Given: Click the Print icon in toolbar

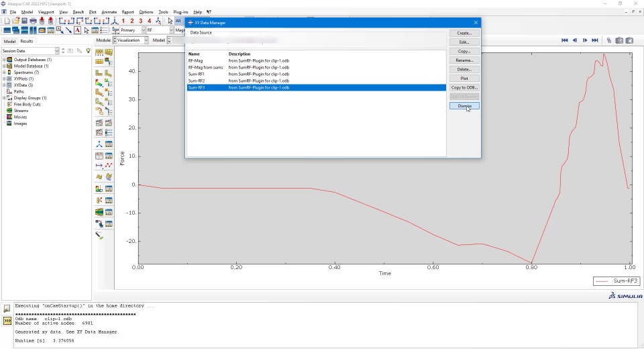Looking at the screenshot, I should [33, 21].
